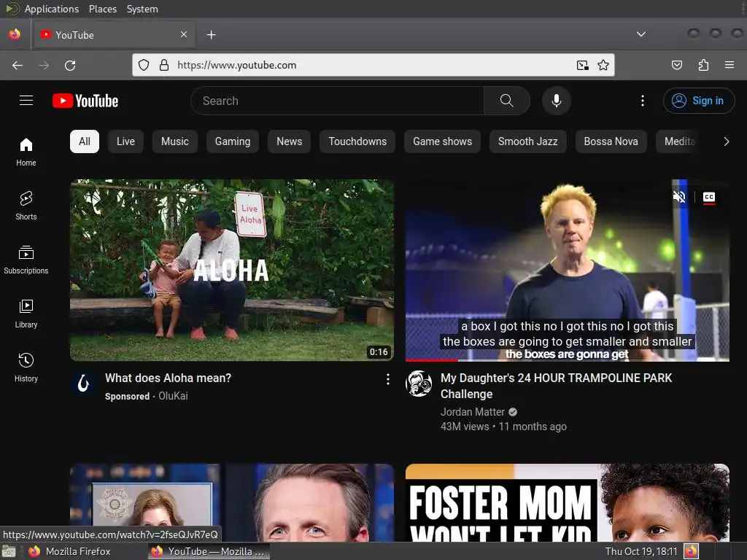
Task: Open the FOSTER MOM video thumbnail
Action: pos(567,502)
